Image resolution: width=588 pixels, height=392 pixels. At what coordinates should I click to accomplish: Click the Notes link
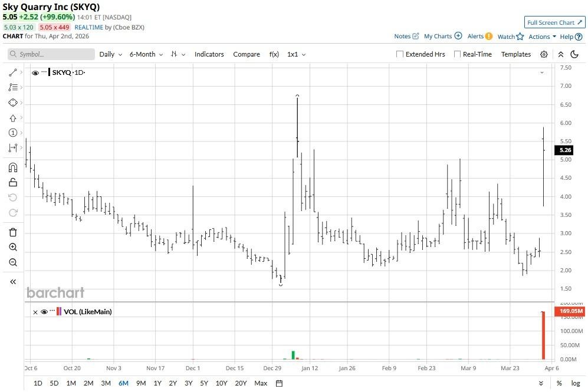point(406,37)
